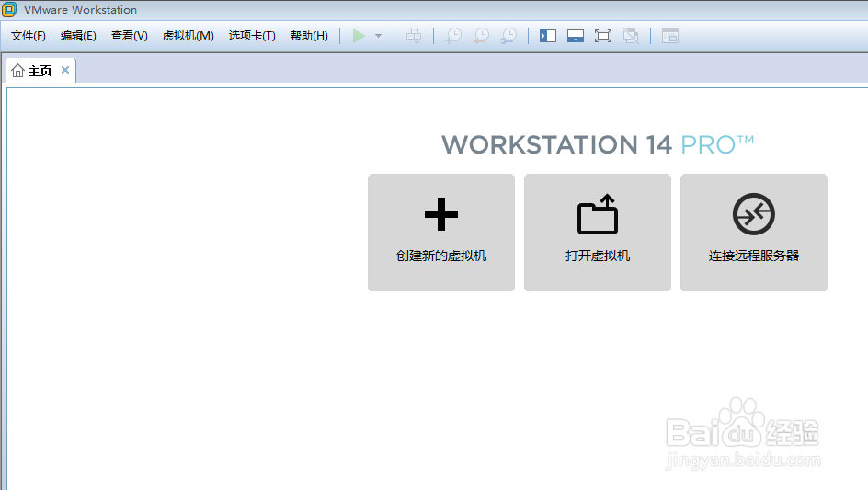Open the 查看(V) menu

(x=129, y=36)
